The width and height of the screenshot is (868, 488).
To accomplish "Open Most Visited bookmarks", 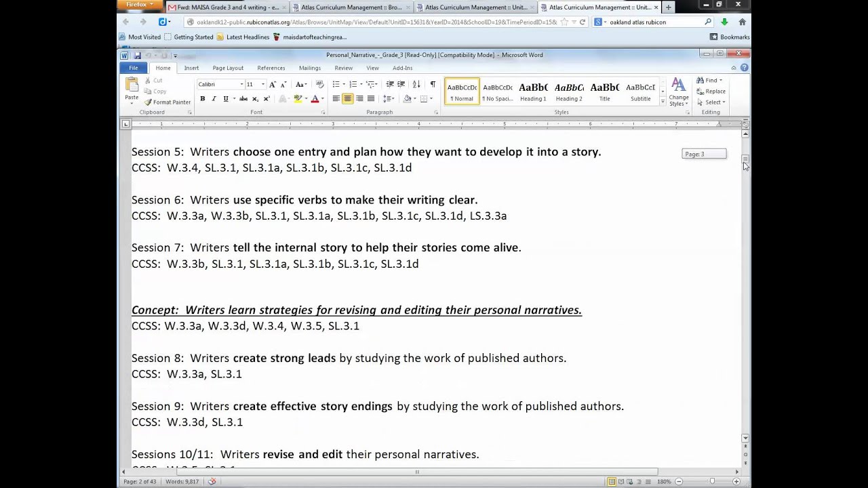I will tap(139, 37).
